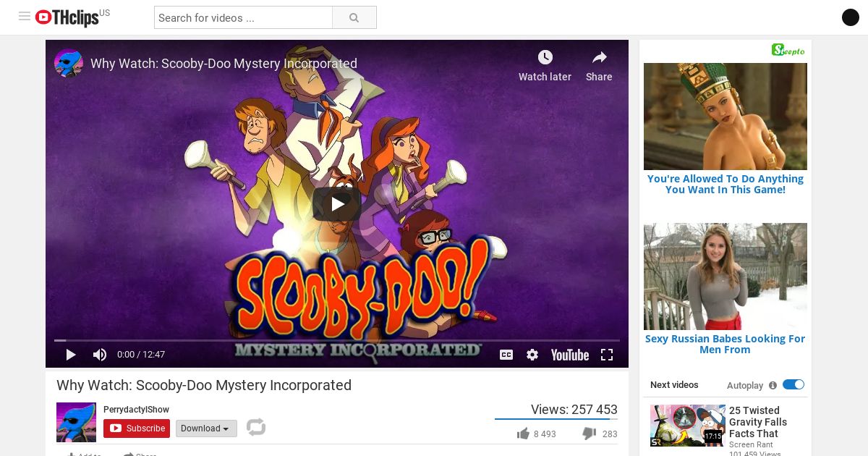This screenshot has width=868, height=456.
Task: Click the repeat loop icon
Action: [x=256, y=427]
